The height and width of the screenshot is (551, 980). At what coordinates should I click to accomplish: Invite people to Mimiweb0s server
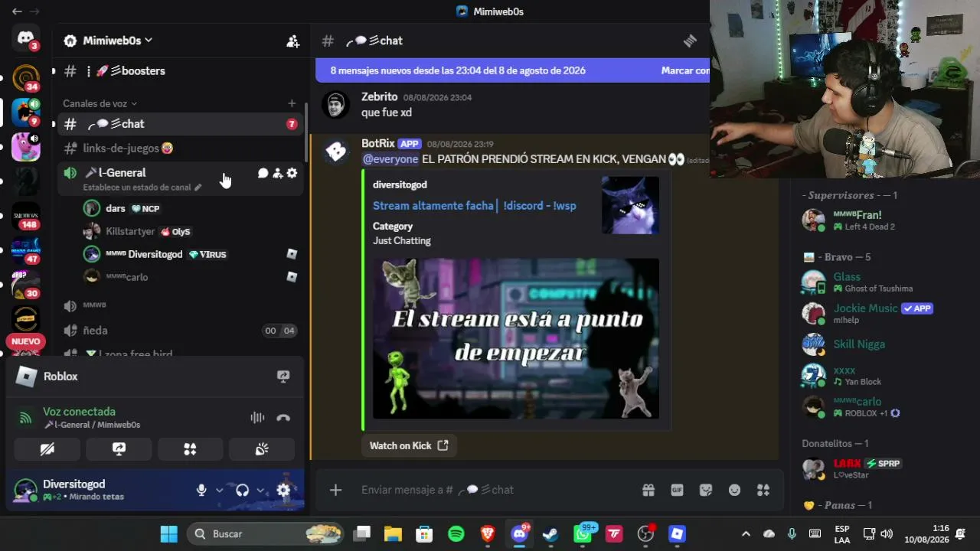292,41
